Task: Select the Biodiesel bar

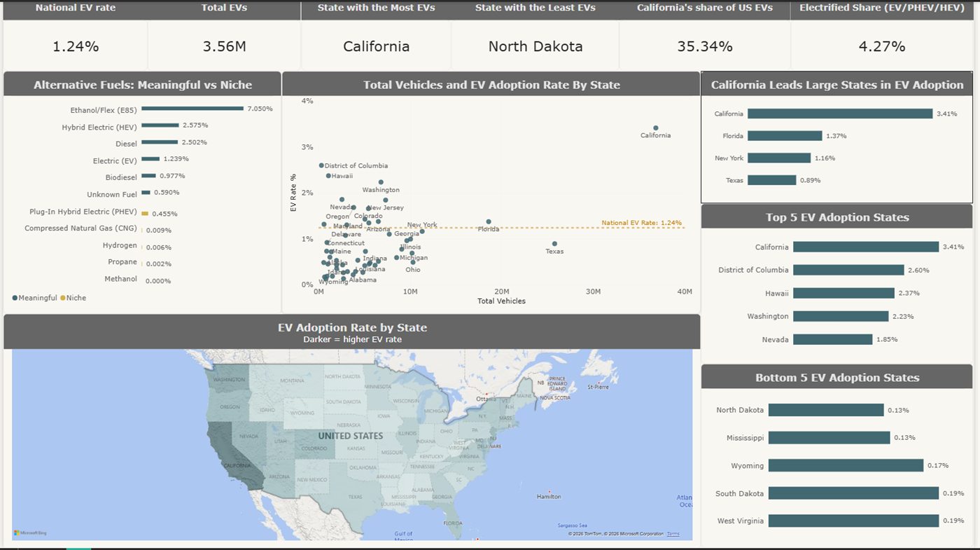Action: click(148, 176)
